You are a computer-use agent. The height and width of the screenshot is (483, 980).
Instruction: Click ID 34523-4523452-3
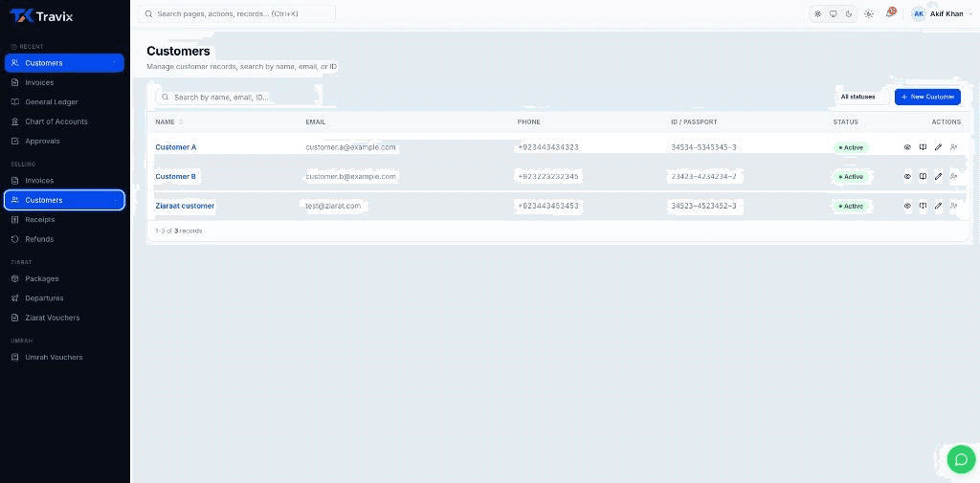coord(703,206)
